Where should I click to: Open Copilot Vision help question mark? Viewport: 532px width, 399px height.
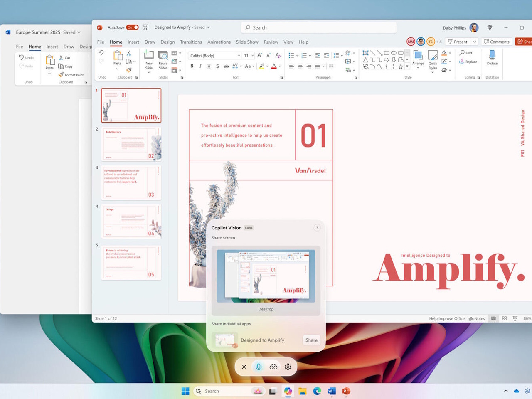tap(317, 228)
